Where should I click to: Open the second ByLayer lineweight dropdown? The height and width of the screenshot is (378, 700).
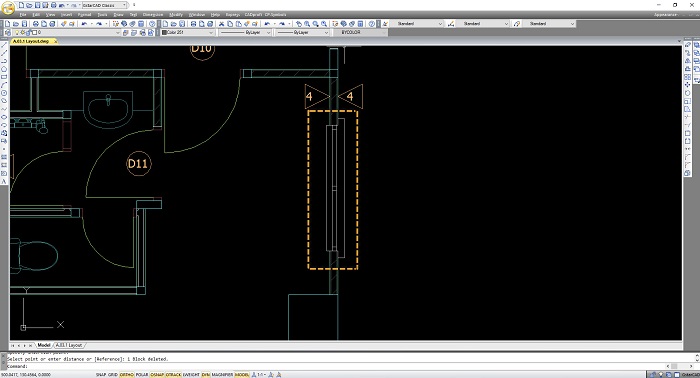coord(326,33)
